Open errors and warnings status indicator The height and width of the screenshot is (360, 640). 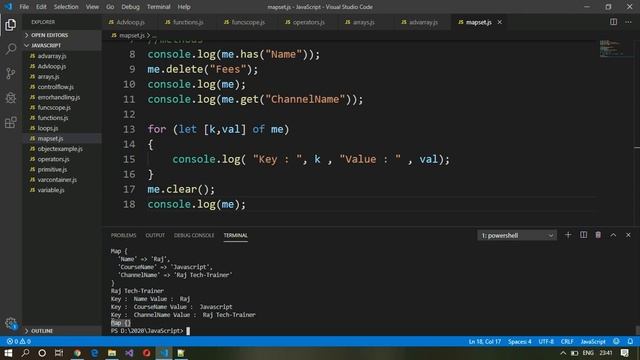(x=18, y=341)
